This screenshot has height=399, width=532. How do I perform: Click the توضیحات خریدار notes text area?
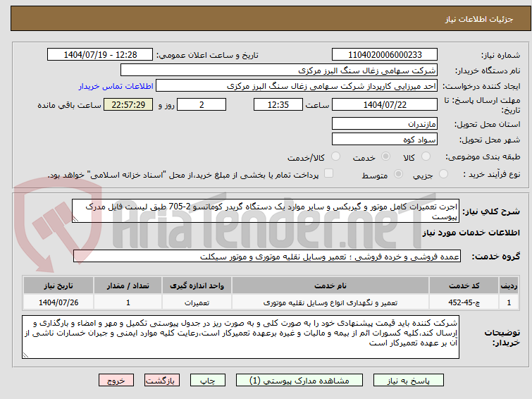pos(240,337)
